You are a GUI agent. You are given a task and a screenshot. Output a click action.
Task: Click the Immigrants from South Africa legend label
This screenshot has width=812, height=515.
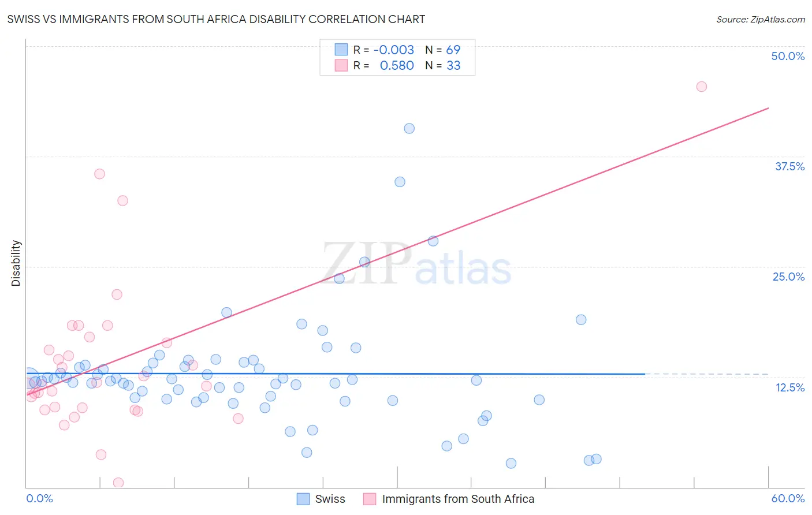[459, 499]
